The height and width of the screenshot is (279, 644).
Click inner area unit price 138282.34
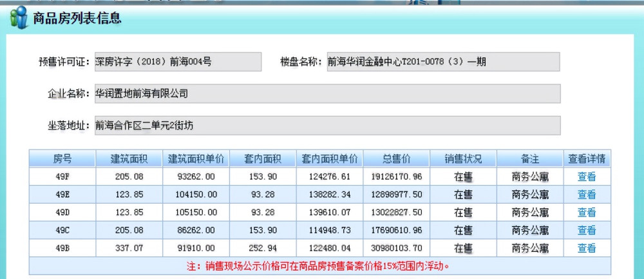[x=329, y=195]
